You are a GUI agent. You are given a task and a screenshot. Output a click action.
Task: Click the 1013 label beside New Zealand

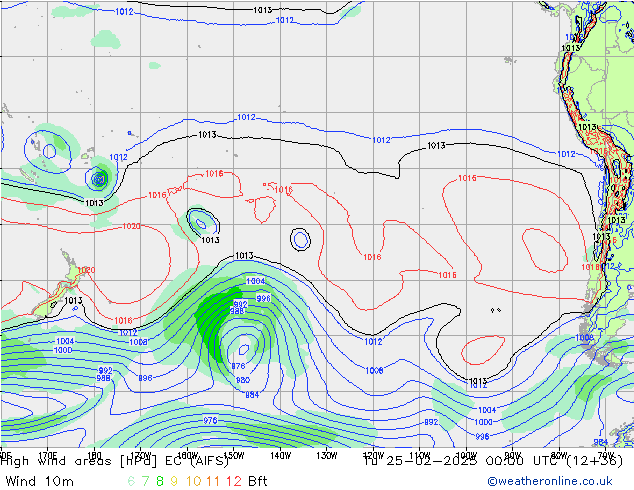(x=73, y=300)
